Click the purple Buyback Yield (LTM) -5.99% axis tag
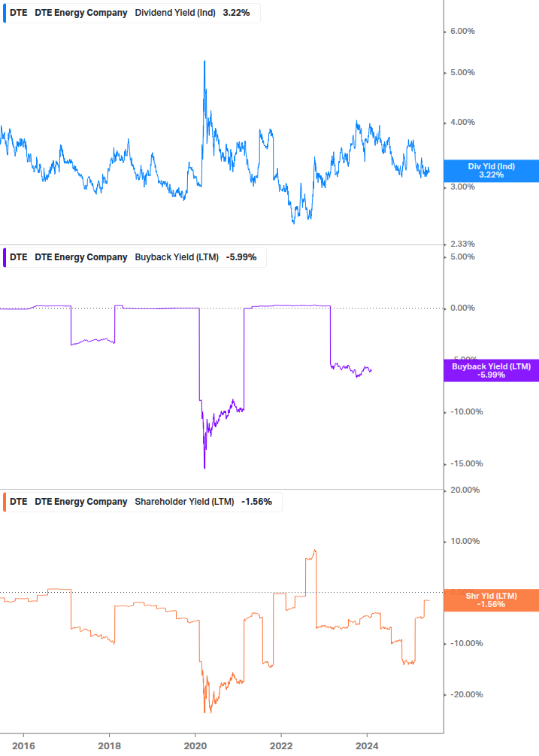Image resolution: width=539 pixels, height=756 pixels. (x=492, y=371)
